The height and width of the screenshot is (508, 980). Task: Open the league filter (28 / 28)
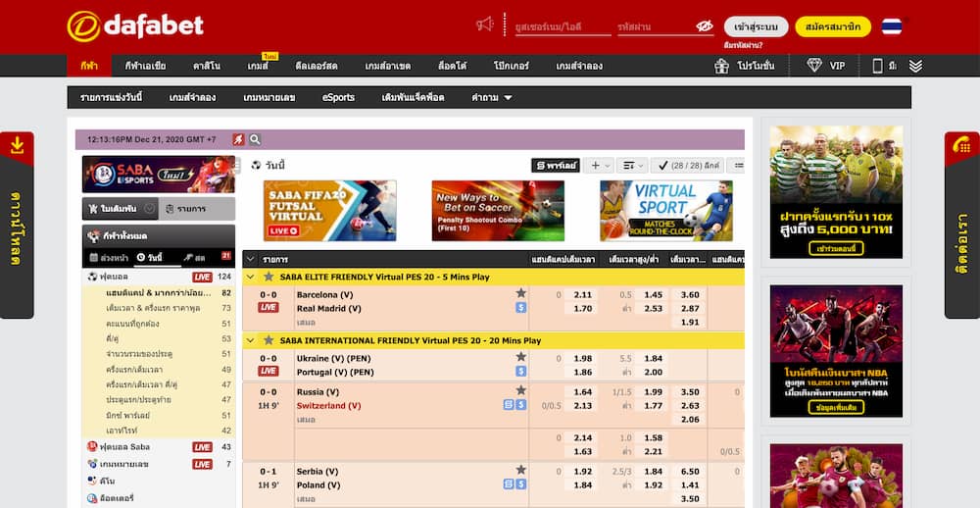[688, 165]
